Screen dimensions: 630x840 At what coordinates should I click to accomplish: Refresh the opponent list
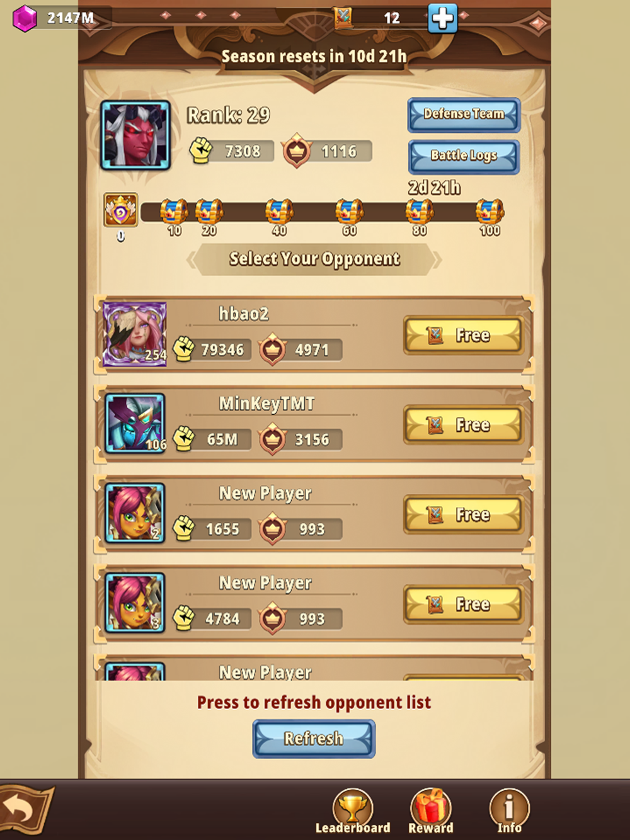[314, 739]
